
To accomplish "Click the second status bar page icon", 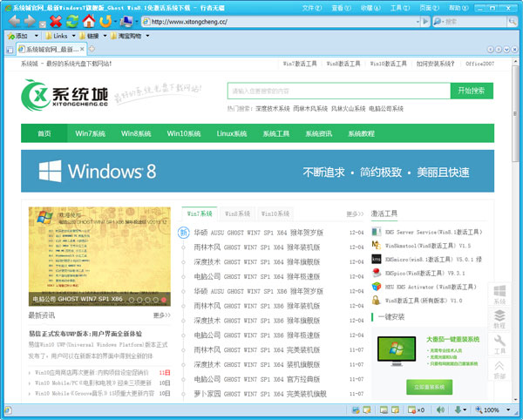I will click(367, 410).
